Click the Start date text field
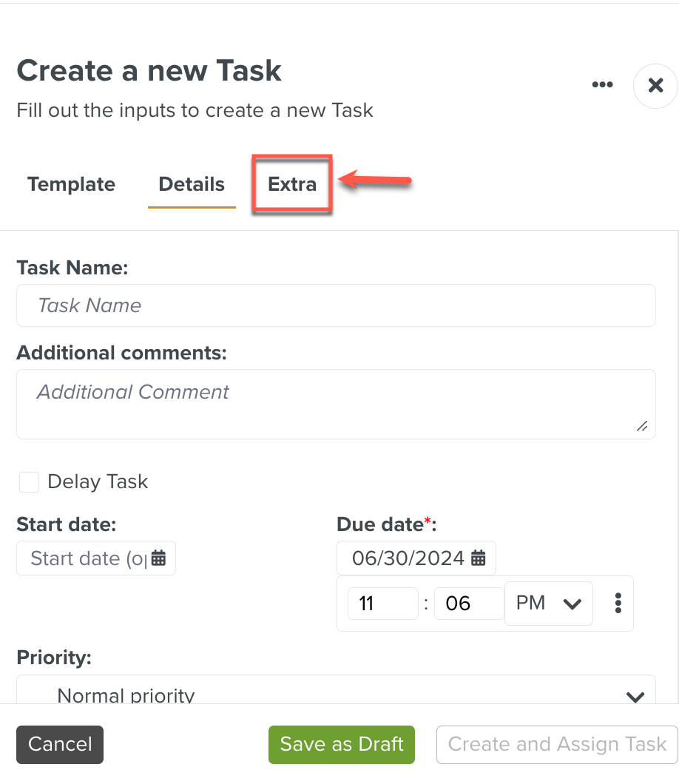Image resolution: width=679 pixels, height=784 pixels. point(87,558)
